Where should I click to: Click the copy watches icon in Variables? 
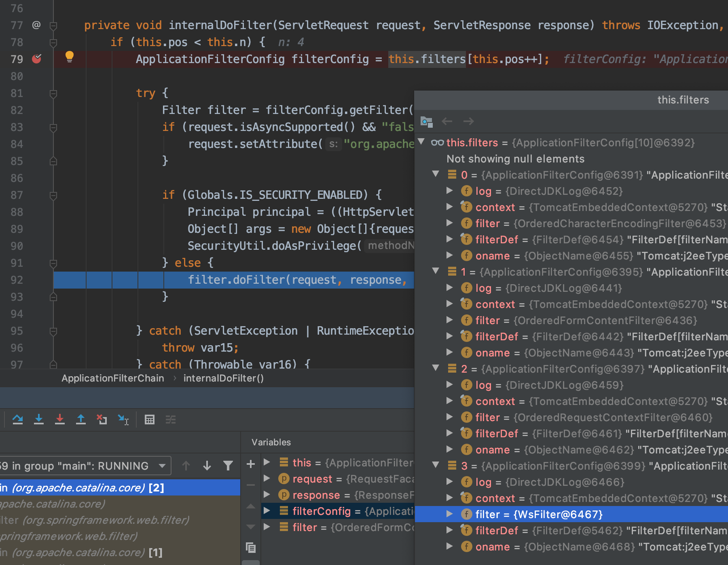(251, 548)
